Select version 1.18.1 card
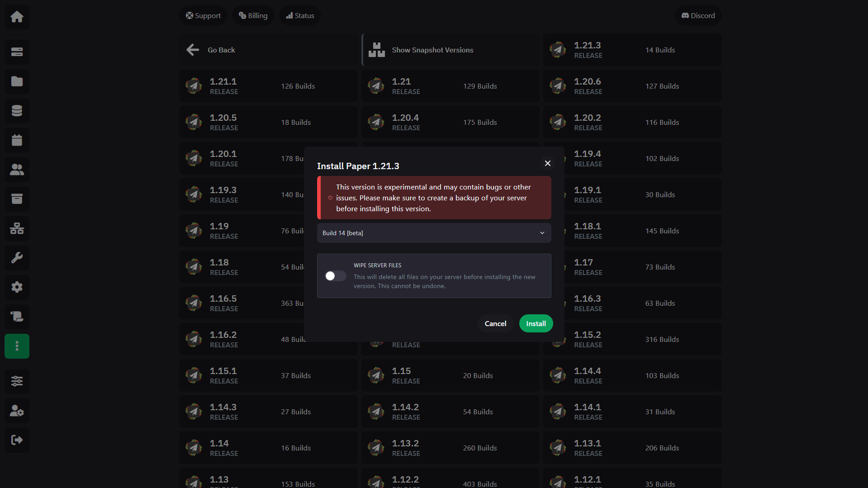Image resolution: width=868 pixels, height=488 pixels. pos(643,231)
